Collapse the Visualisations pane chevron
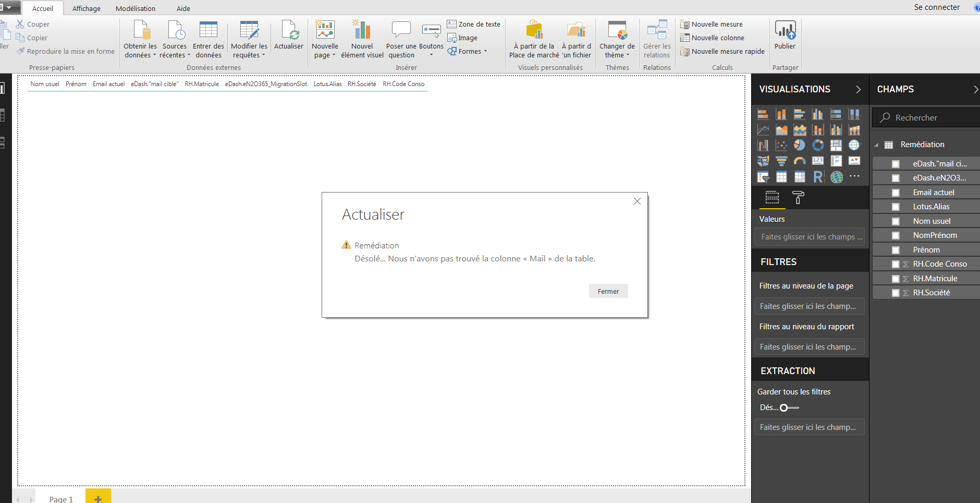 point(858,89)
